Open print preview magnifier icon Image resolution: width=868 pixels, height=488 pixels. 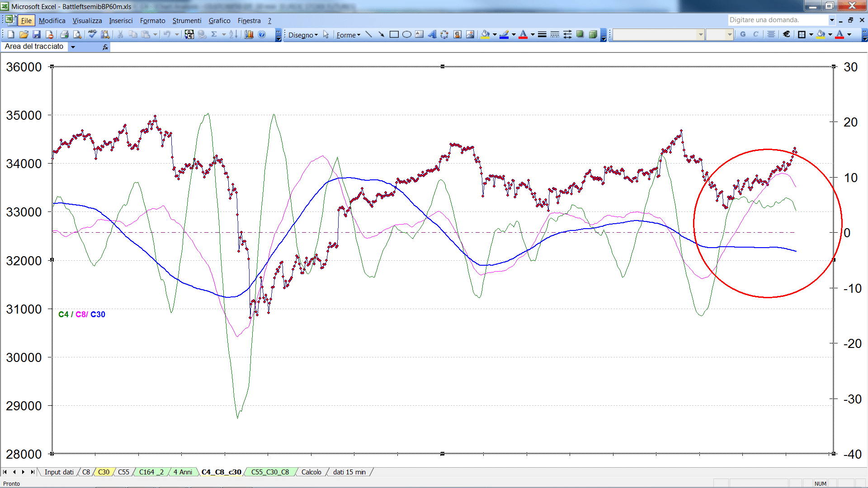(x=77, y=34)
